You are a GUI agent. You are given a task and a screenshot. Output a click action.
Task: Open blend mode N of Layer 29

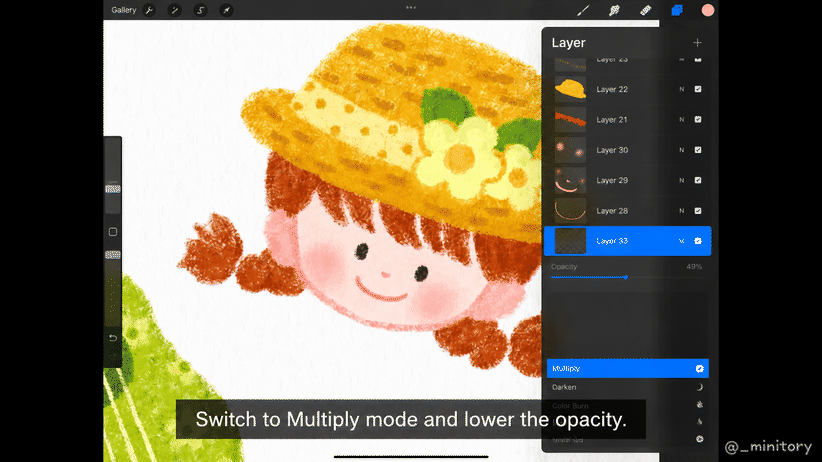tap(682, 180)
